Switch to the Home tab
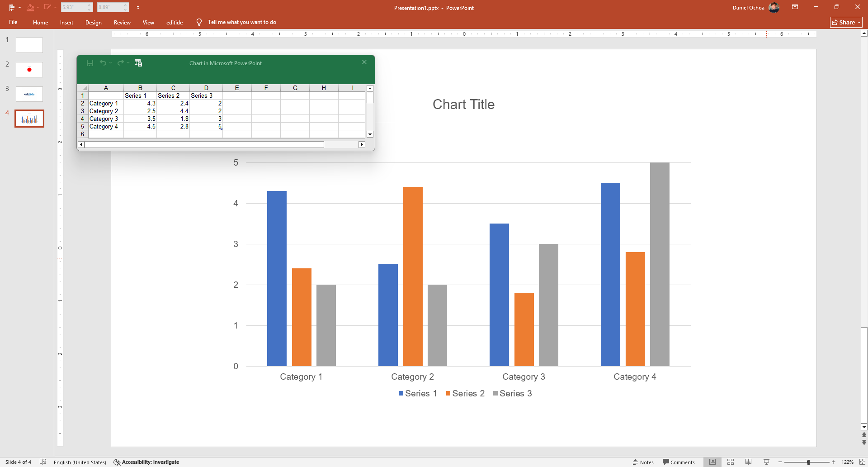868x467 pixels. tap(40, 22)
